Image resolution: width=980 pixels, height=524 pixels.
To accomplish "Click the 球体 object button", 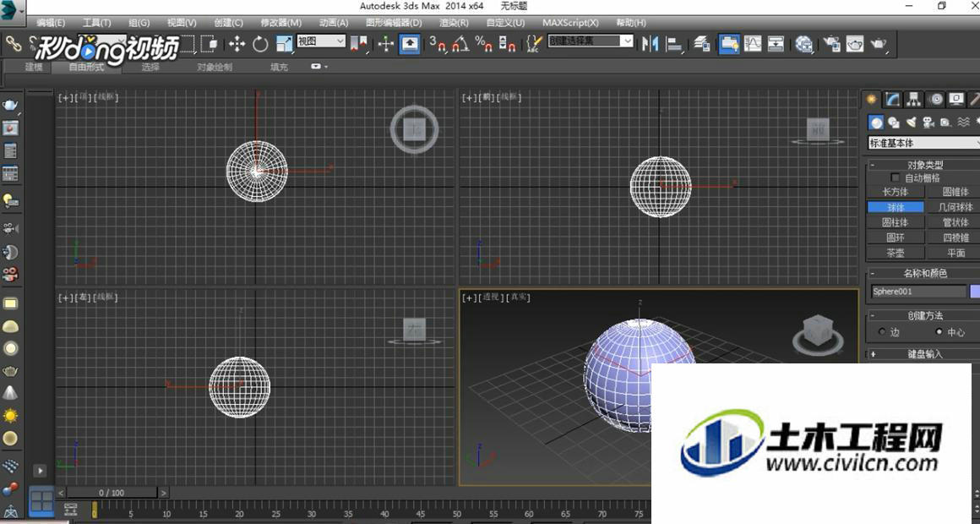I will (x=895, y=207).
